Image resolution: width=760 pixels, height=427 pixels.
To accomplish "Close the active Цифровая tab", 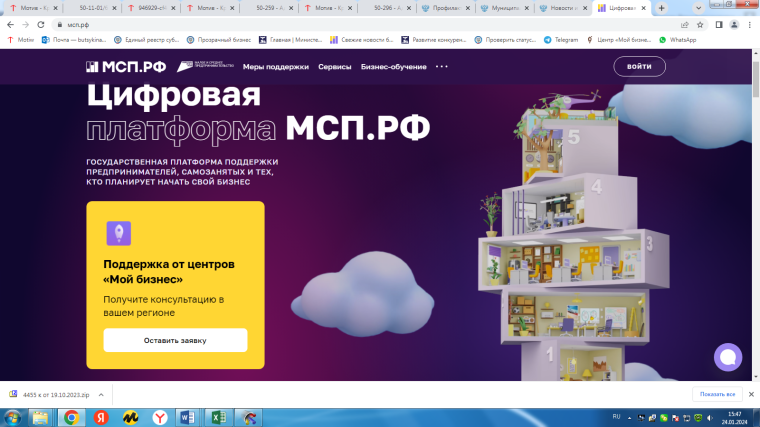I will [x=644, y=8].
